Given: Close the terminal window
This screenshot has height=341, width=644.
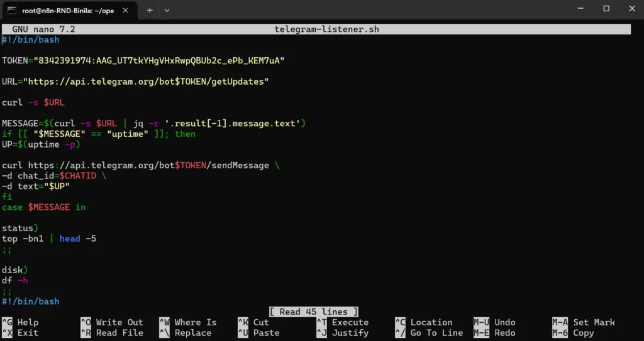Looking at the screenshot, I should [632, 9].
